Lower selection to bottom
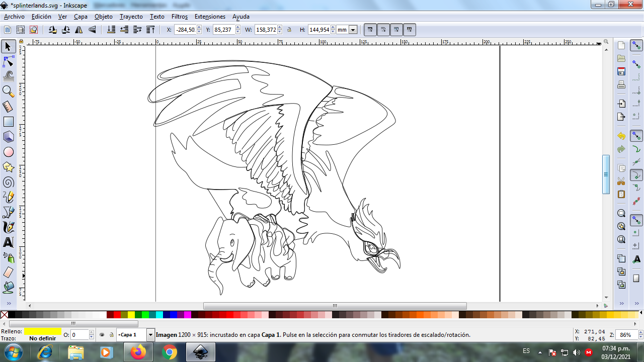This screenshot has height=362, width=644. point(111,30)
